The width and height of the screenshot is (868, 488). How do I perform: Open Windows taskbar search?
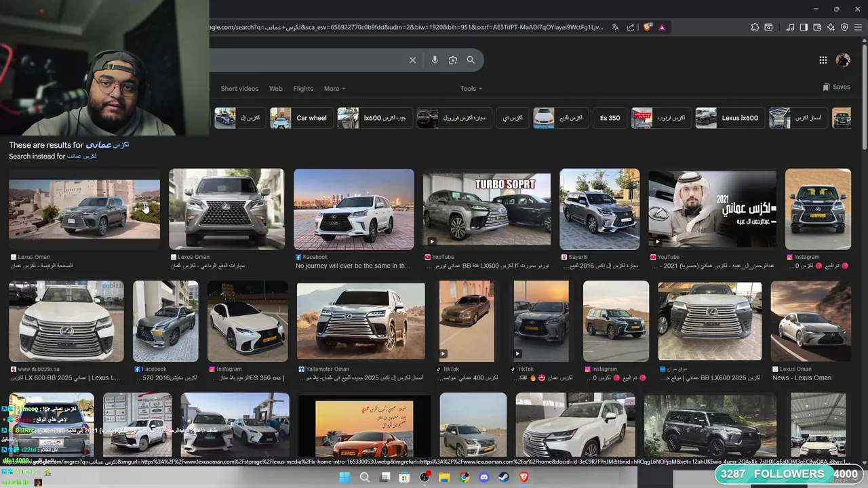[365, 477]
